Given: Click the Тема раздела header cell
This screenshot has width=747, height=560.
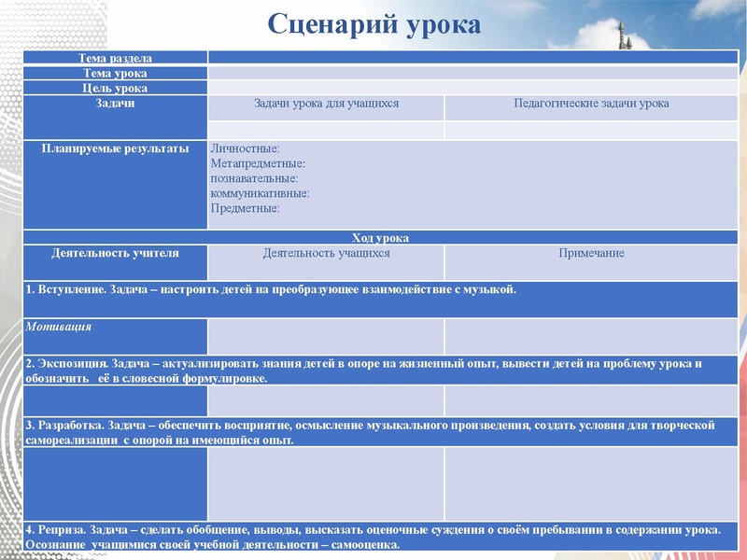Looking at the screenshot, I should coord(116,57).
